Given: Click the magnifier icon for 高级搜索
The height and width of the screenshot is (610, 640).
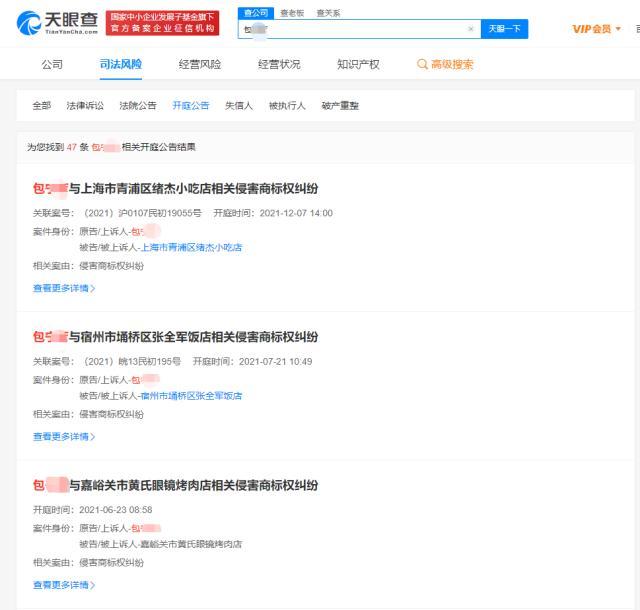Looking at the screenshot, I should coord(422,65).
